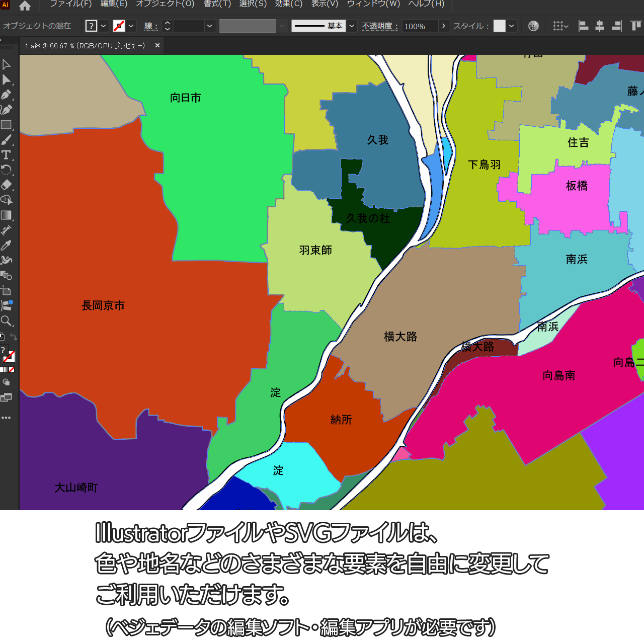Choose the Type tool
The height and width of the screenshot is (644, 644).
6,155
